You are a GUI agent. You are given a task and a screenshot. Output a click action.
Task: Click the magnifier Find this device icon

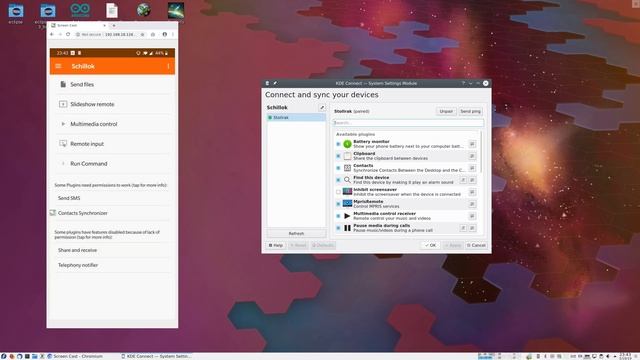click(x=347, y=180)
